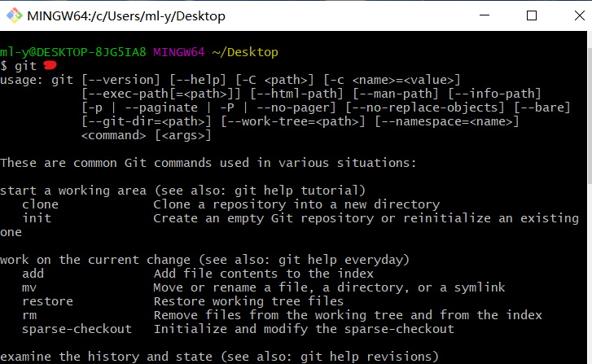This screenshot has width=592, height=364.
Task: Click 'Restore working tree files' description
Action: point(248,301)
